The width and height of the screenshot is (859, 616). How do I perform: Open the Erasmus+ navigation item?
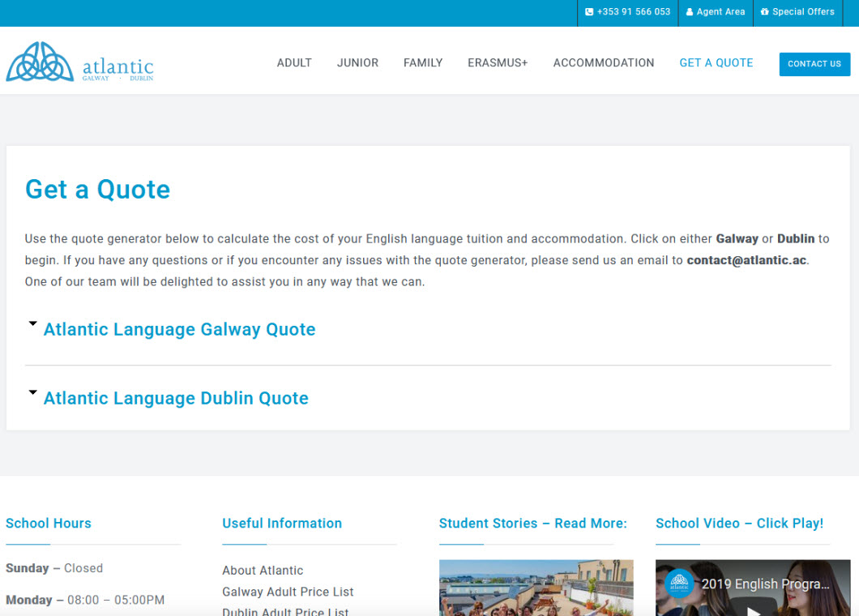coord(498,63)
